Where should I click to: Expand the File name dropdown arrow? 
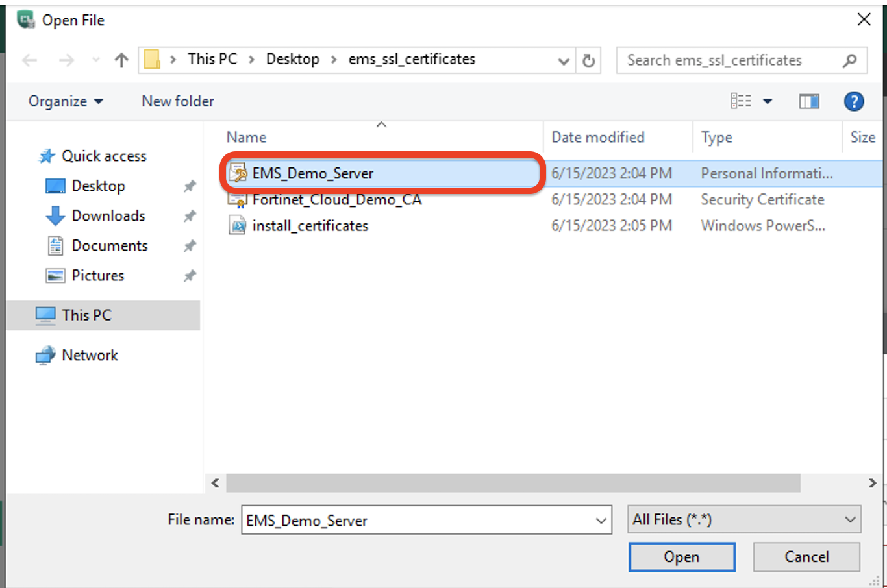(x=601, y=520)
